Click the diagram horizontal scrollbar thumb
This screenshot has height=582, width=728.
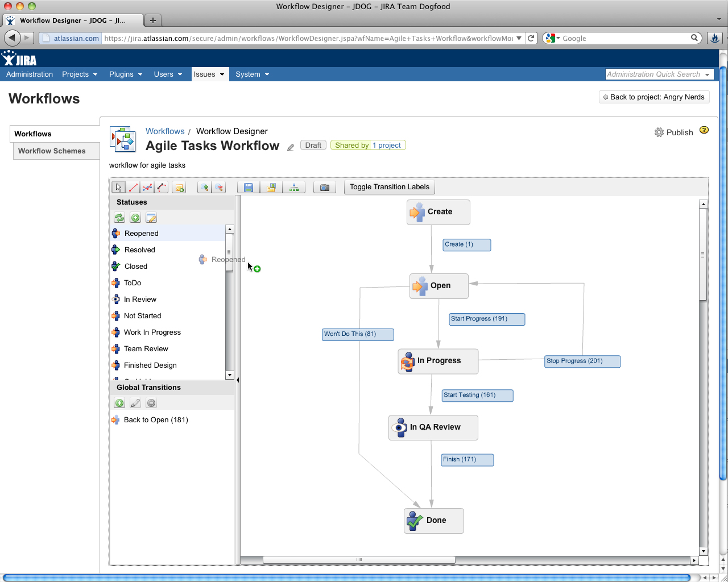coord(359,560)
